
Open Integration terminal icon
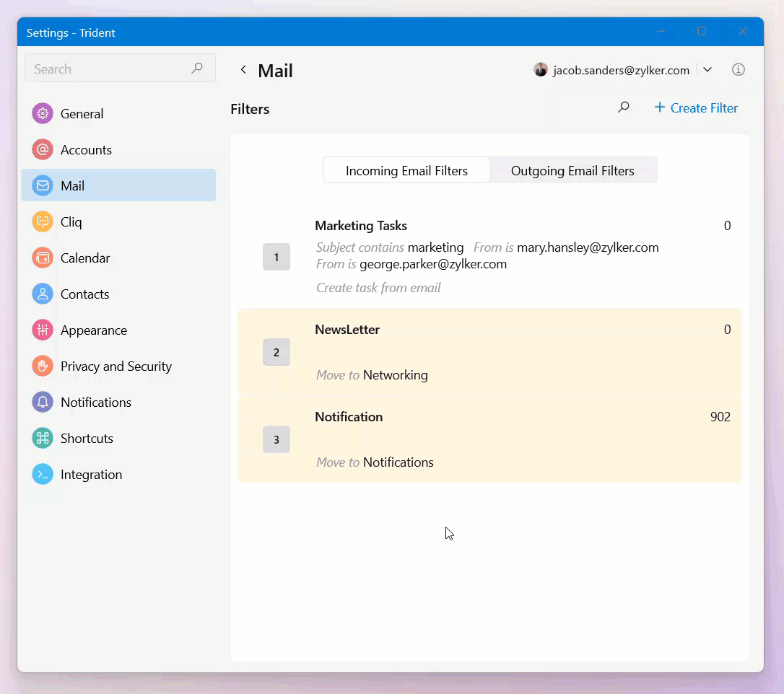pos(43,474)
